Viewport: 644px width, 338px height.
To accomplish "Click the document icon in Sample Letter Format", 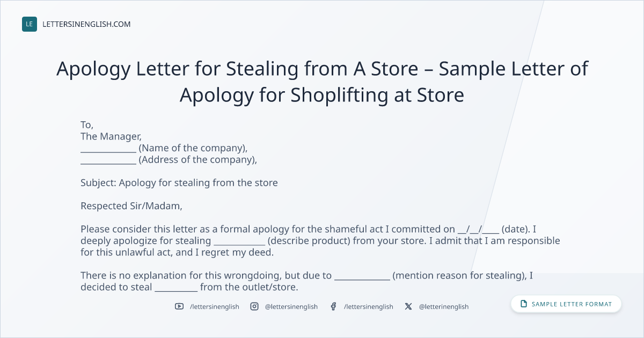I will [524, 304].
